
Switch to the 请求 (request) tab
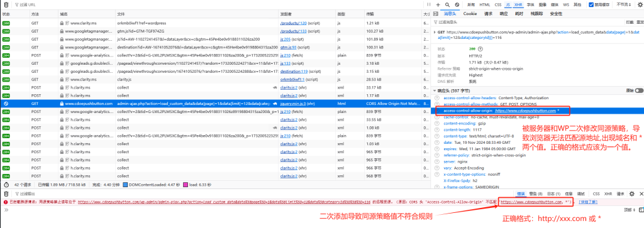tap(488, 14)
